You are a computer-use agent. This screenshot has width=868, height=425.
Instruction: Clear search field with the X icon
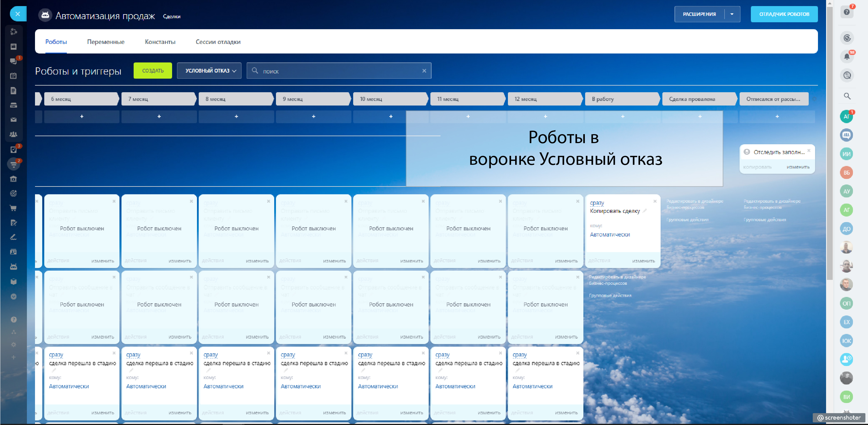[x=424, y=71]
